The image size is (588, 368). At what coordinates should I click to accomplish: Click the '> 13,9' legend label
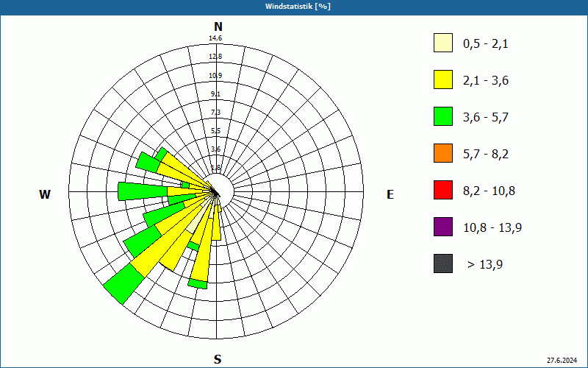coord(485,265)
